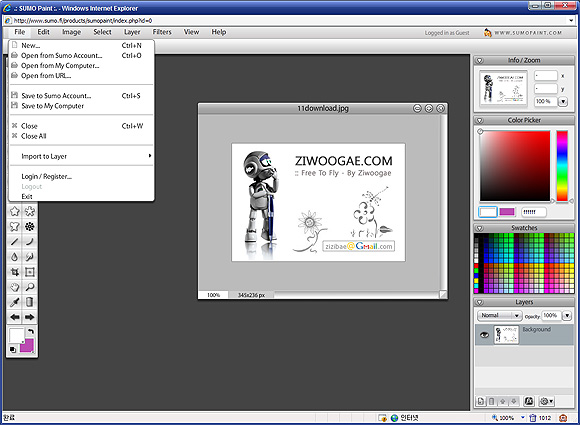The height and width of the screenshot is (425, 580).
Task: Choose Login / Register... menu entry
Action: click(x=81, y=176)
